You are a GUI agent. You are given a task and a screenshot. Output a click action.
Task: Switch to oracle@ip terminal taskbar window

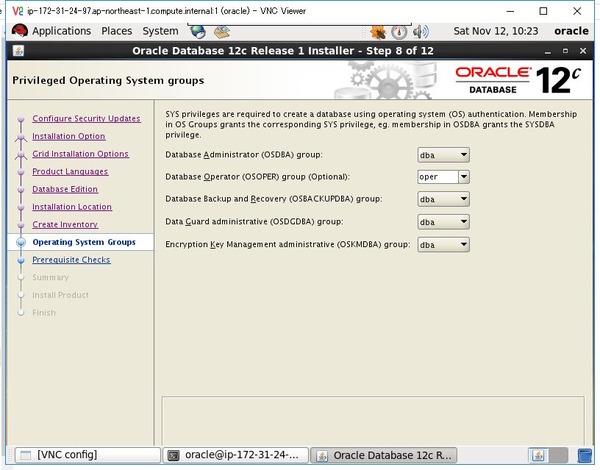click(x=235, y=455)
